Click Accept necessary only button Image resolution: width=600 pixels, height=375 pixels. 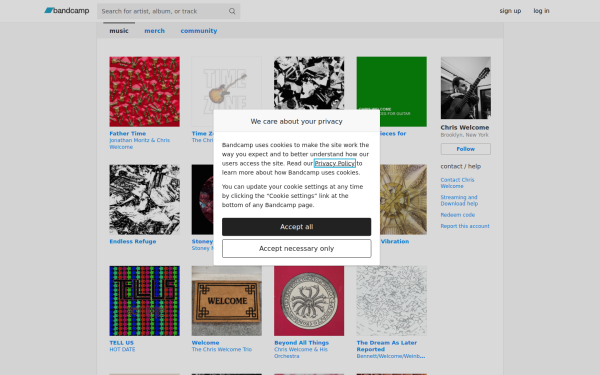297,249
